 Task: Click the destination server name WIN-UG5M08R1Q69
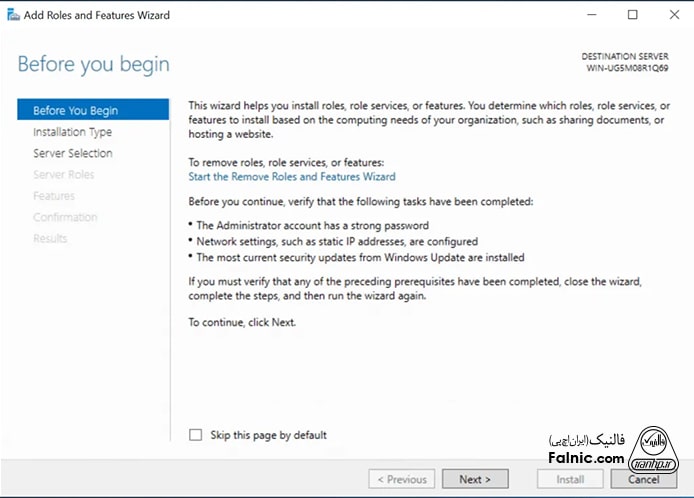627,69
